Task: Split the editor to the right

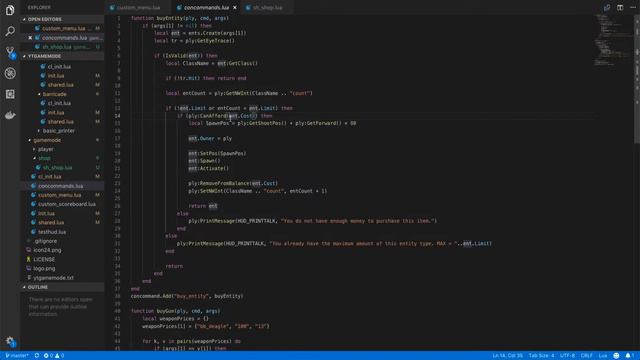Action: tap(620, 7)
